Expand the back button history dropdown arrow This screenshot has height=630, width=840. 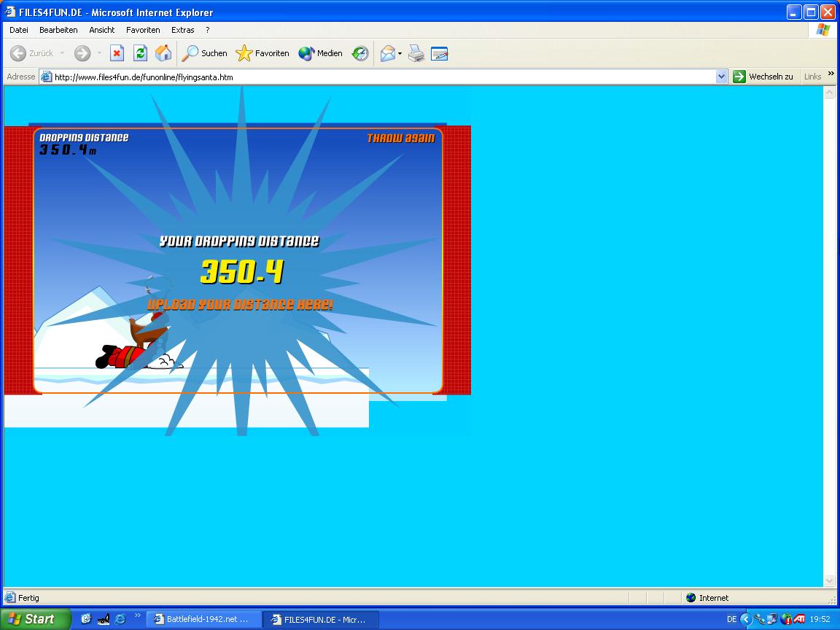[62, 53]
